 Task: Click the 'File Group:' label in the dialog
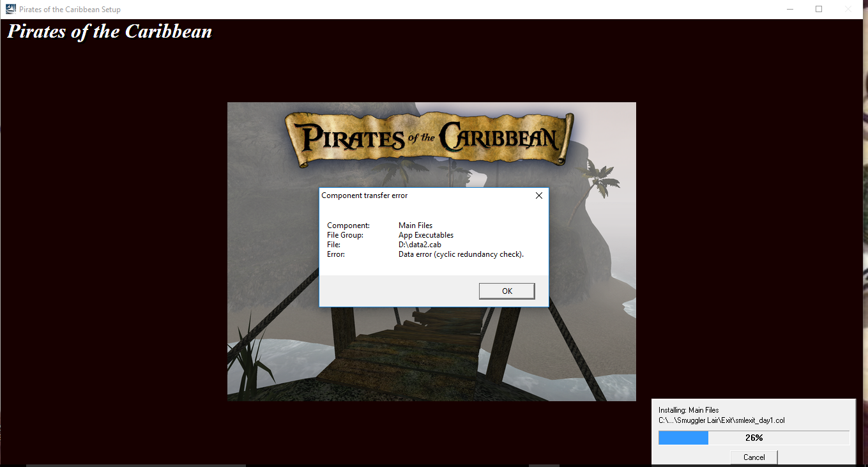[345, 235]
